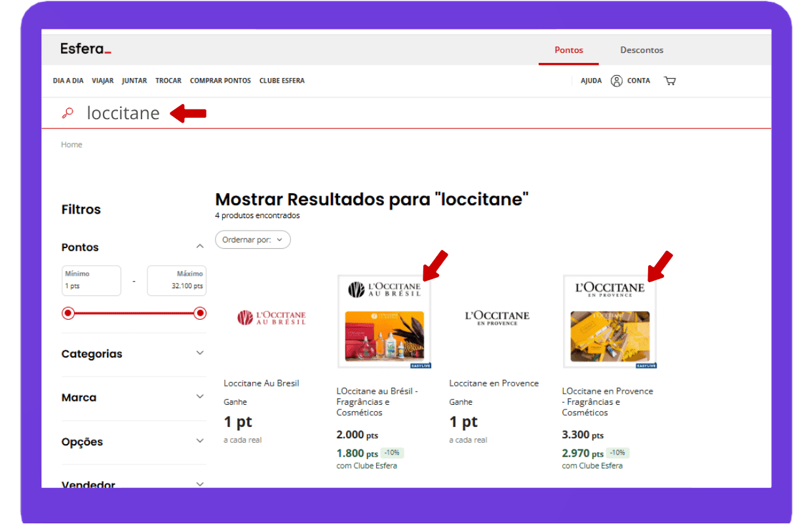Select the L'Occitane au Brésil red logo
Screen dimensions: 812x524
coord(271,318)
